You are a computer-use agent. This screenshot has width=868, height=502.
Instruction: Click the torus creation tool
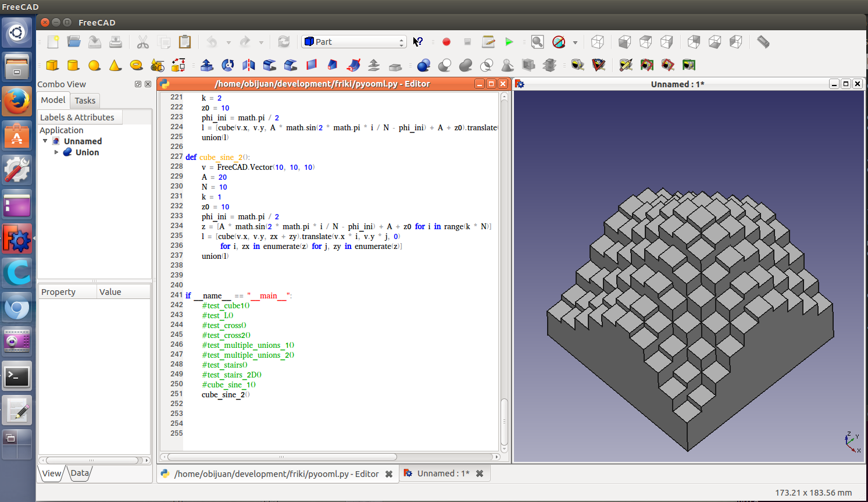[x=136, y=65]
